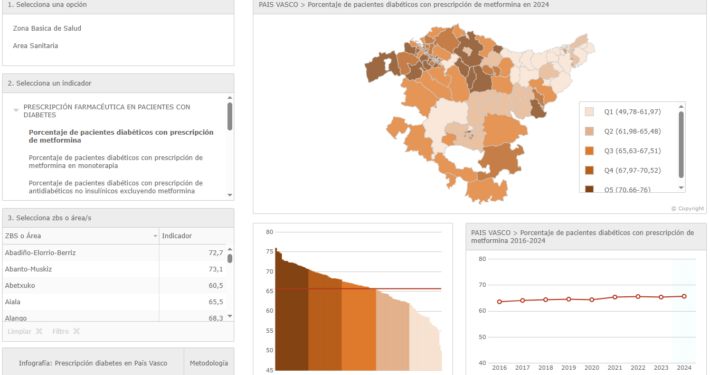Click the indicator list scroll up arrow
The width and height of the screenshot is (710, 375).
pos(230,98)
